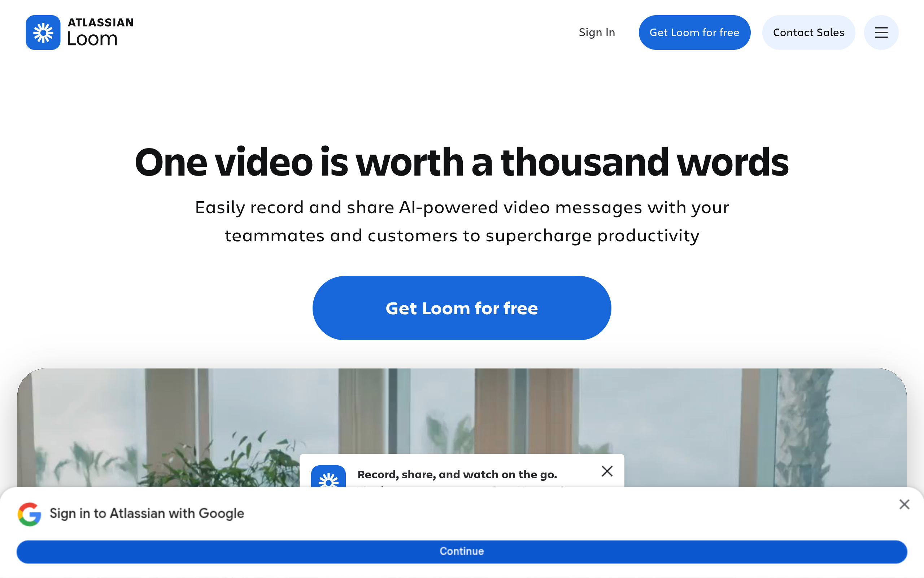The height and width of the screenshot is (578, 924).
Task: Continue signing in with Google
Action: coord(462,551)
